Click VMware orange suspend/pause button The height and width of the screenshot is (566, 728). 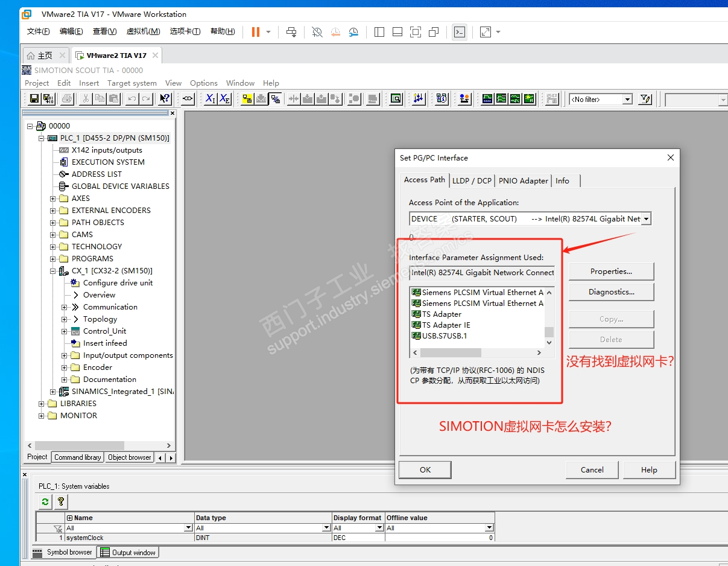256,32
